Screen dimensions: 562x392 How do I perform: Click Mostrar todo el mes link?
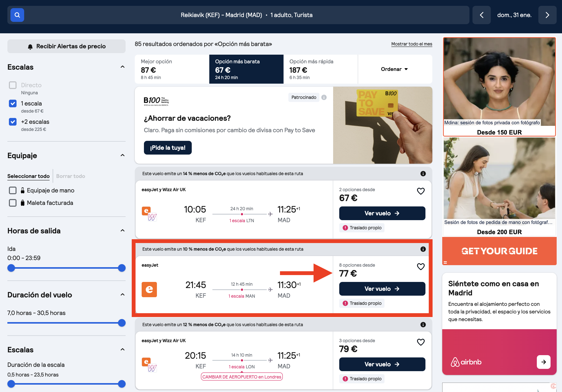pos(412,44)
